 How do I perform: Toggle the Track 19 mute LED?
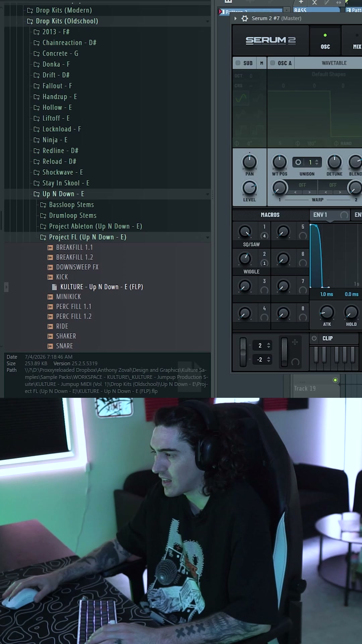pos(335,380)
